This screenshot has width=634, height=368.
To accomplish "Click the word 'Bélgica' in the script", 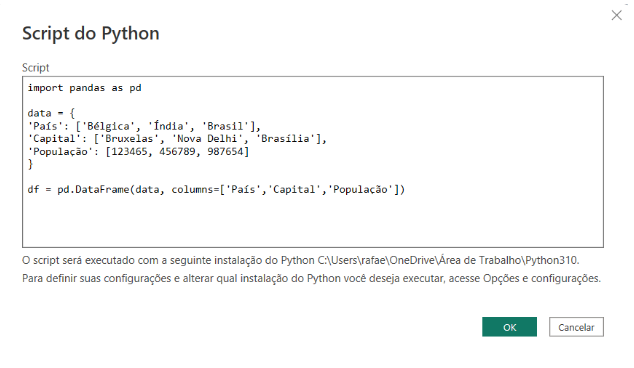I will point(108,126).
